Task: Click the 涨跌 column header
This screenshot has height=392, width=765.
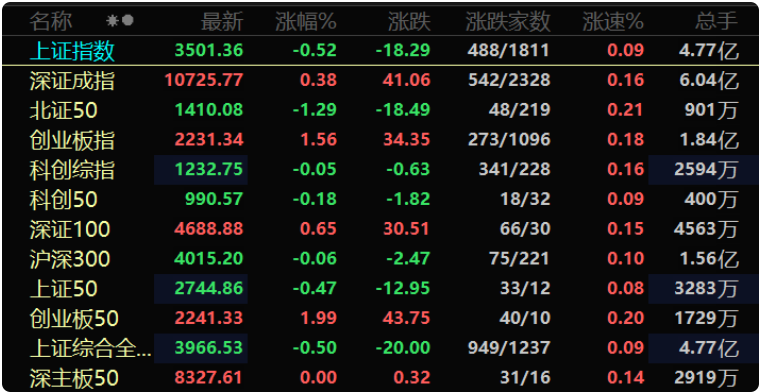Action: click(x=409, y=21)
